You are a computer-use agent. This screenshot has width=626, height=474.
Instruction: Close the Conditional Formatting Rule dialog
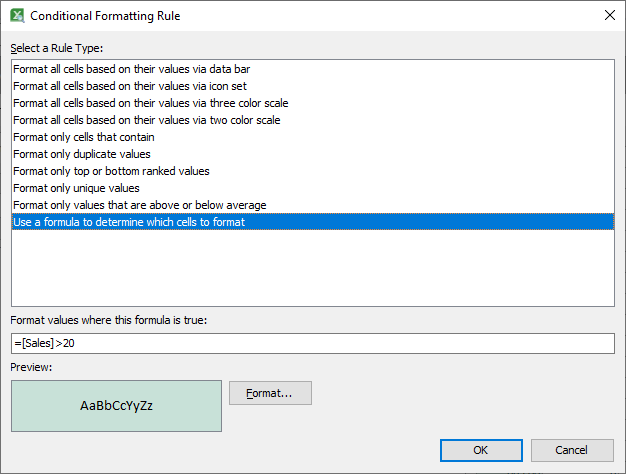[610, 15]
